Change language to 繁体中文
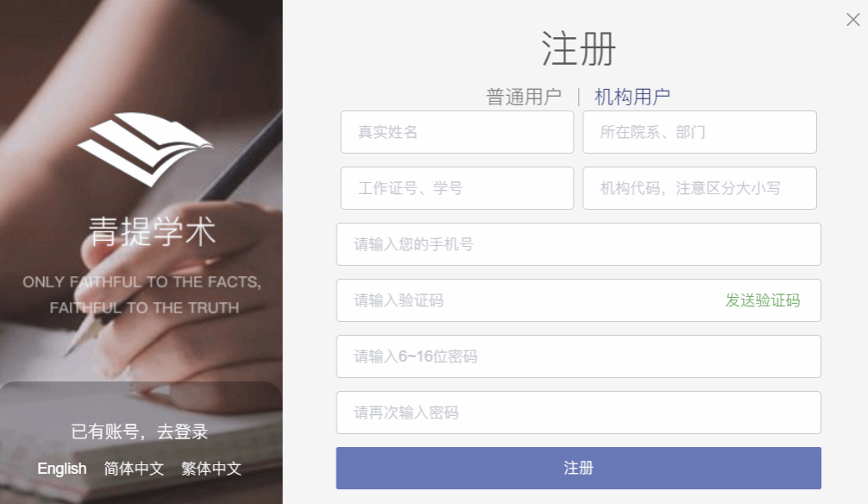The width and height of the screenshot is (868, 504). [x=211, y=469]
